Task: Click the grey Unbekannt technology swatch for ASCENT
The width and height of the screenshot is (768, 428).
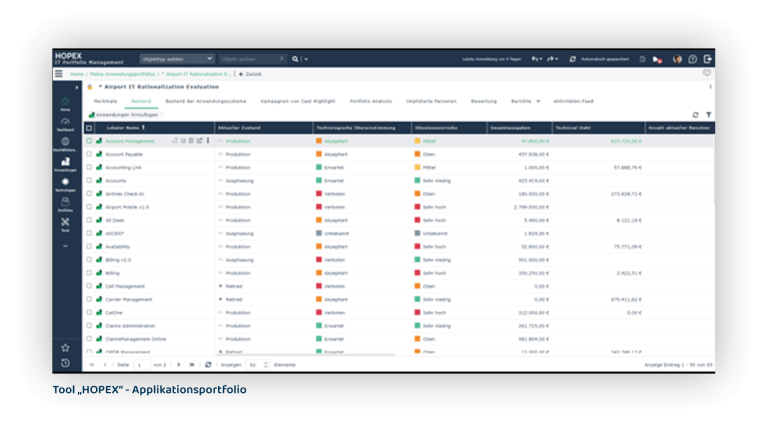Action: click(x=319, y=233)
